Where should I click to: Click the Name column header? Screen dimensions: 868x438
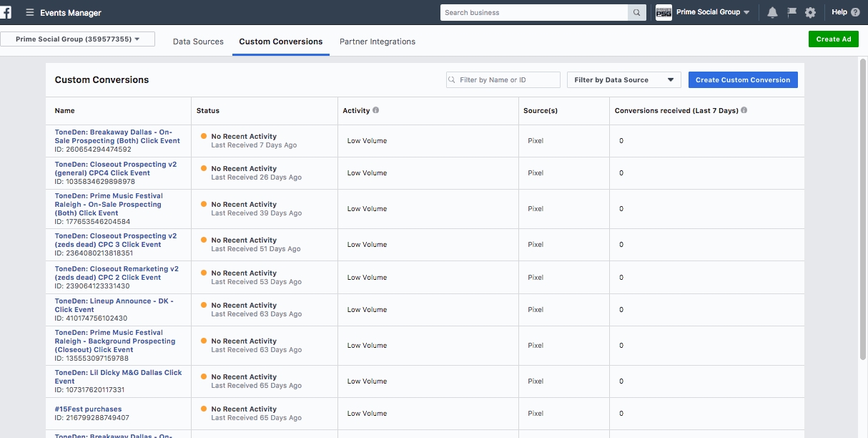click(64, 111)
